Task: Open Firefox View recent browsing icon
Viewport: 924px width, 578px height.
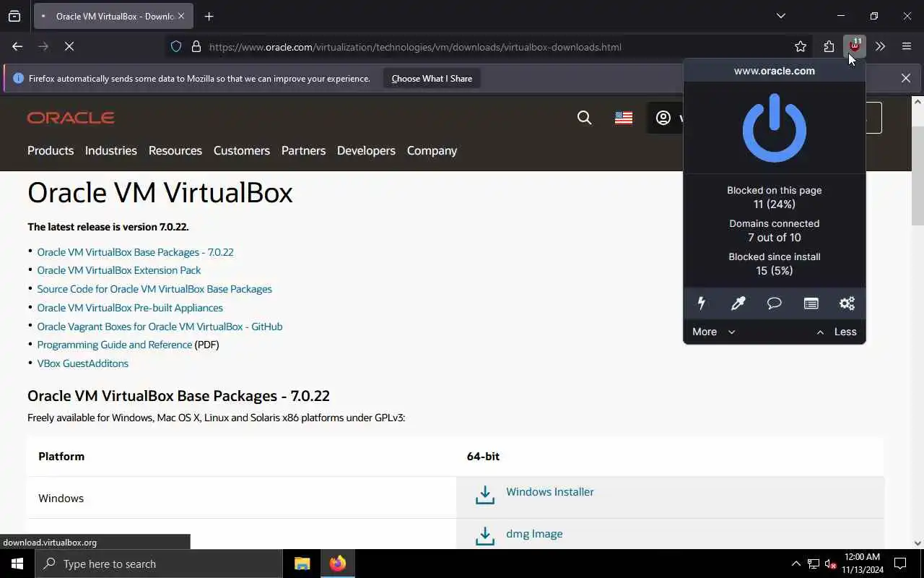Action: coord(14,16)
